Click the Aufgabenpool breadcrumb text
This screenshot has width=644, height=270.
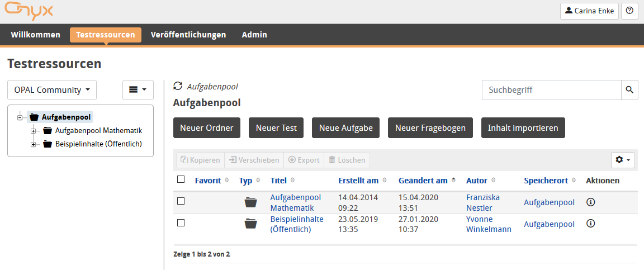212,87
